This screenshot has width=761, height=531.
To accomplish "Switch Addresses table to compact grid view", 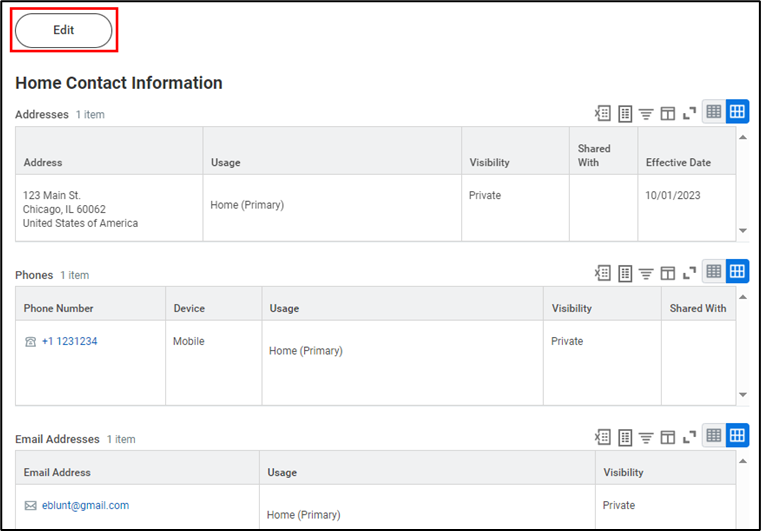I will [714, 113].
